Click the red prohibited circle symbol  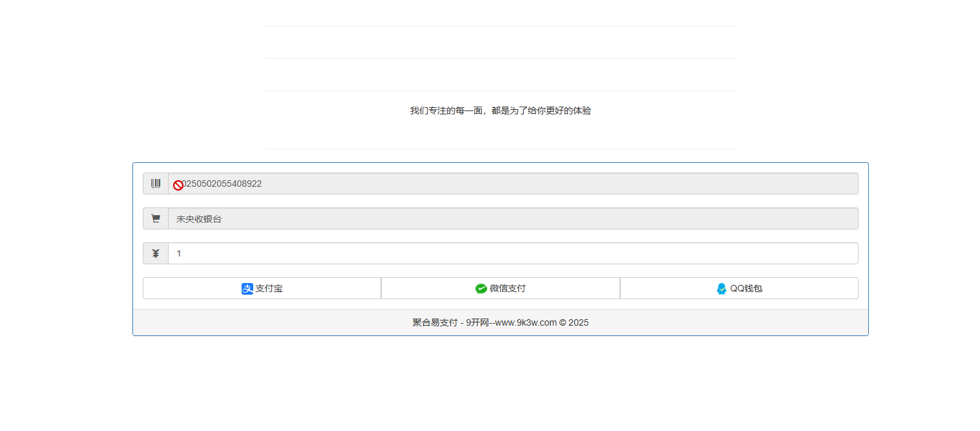178,185
